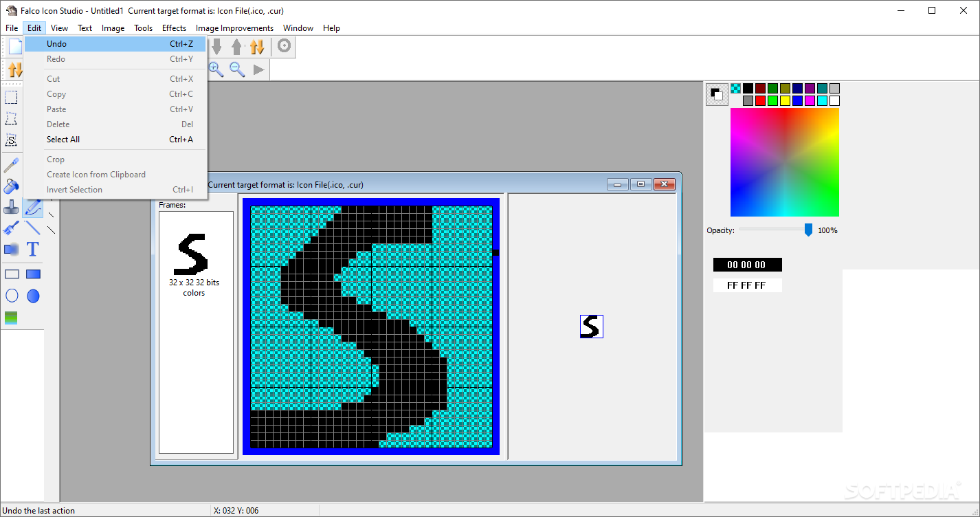The width and height of the screenshot is (980, 517).
Task: Click the gray up arrow toolbar icon
Action: [x=236, y=47]
